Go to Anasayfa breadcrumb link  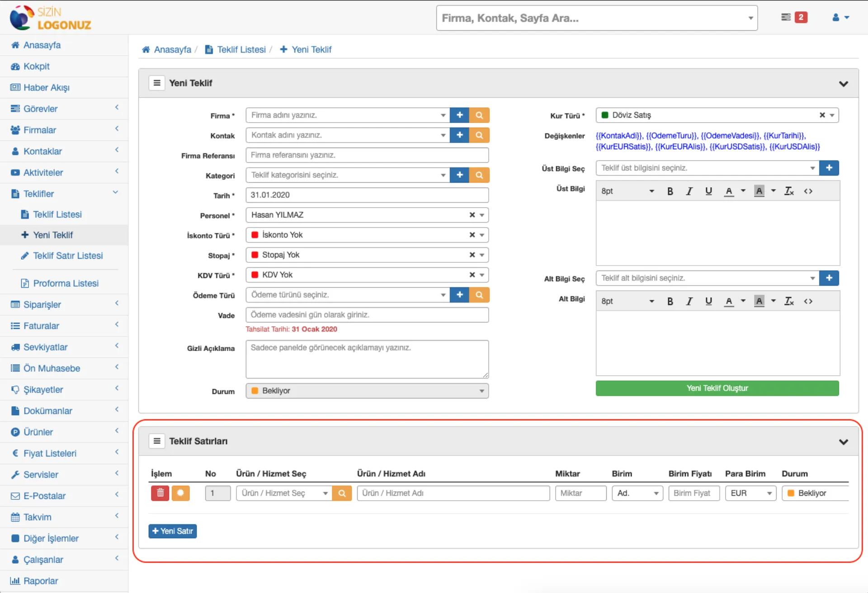(166, 49)
